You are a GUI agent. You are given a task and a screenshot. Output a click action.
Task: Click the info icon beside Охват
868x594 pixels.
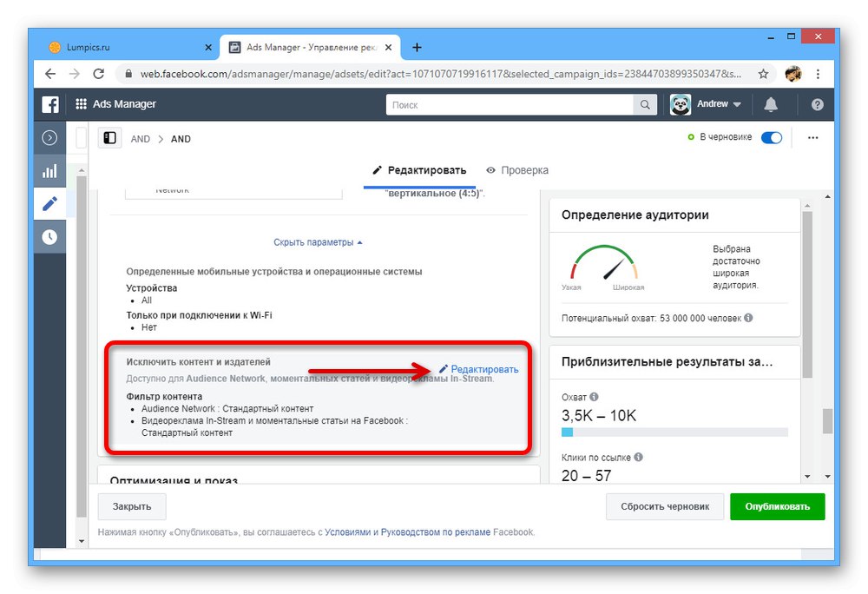tap(594, 397)
